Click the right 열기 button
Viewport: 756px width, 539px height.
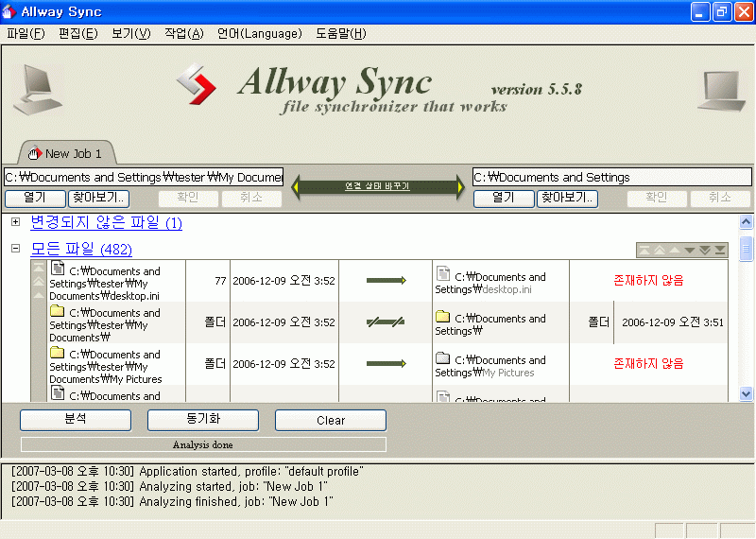tap(504, 199)
